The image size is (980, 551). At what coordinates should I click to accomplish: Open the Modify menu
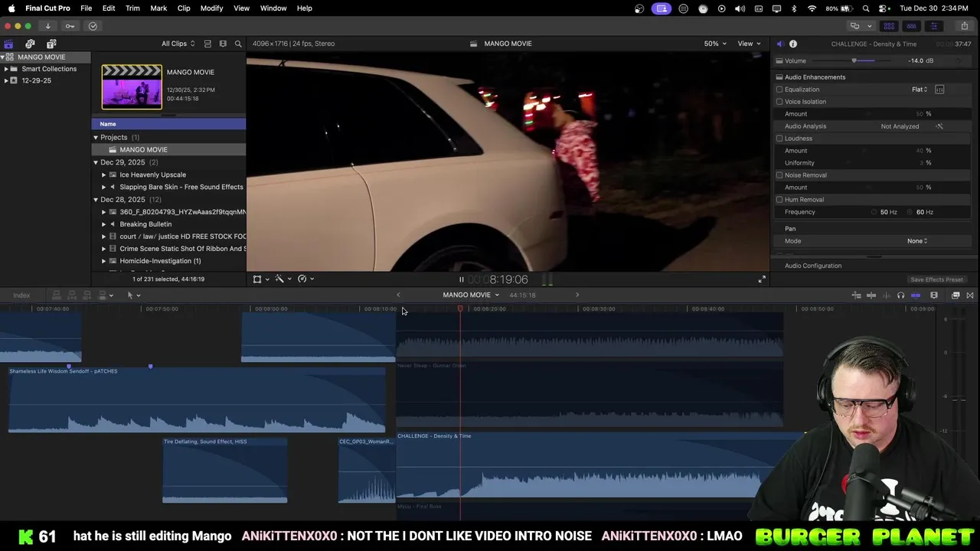click(x=211, y=8)
